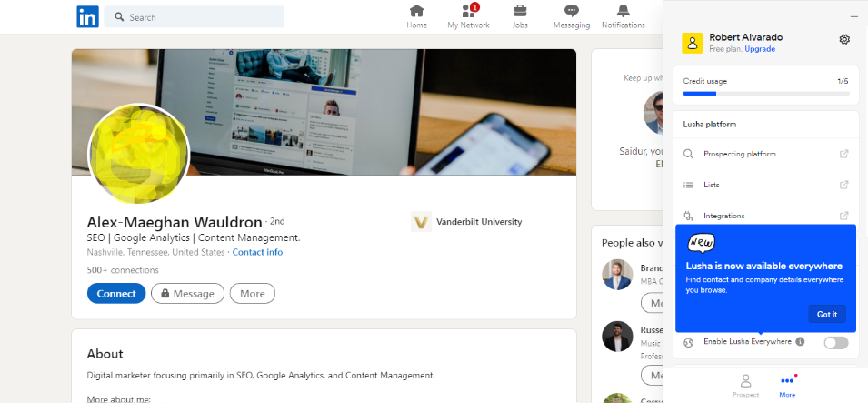Click external link icon beside Prospecting platform

point(844,154)
